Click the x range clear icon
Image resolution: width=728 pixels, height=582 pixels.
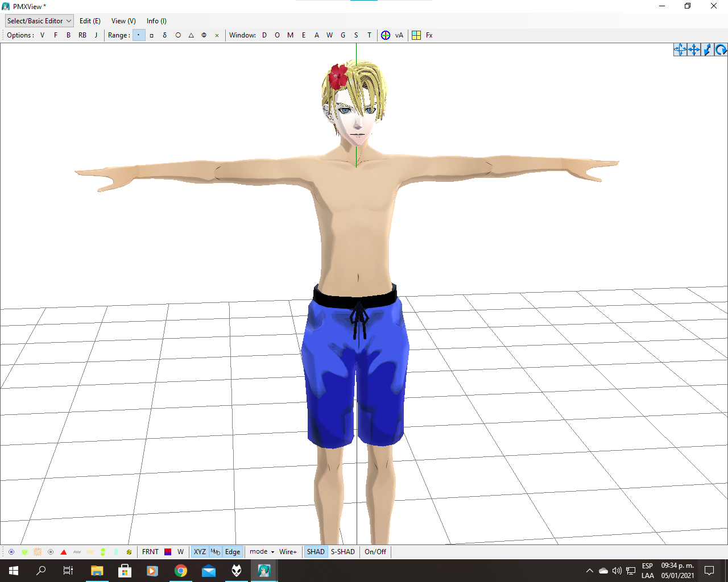[x=217, y=35]
